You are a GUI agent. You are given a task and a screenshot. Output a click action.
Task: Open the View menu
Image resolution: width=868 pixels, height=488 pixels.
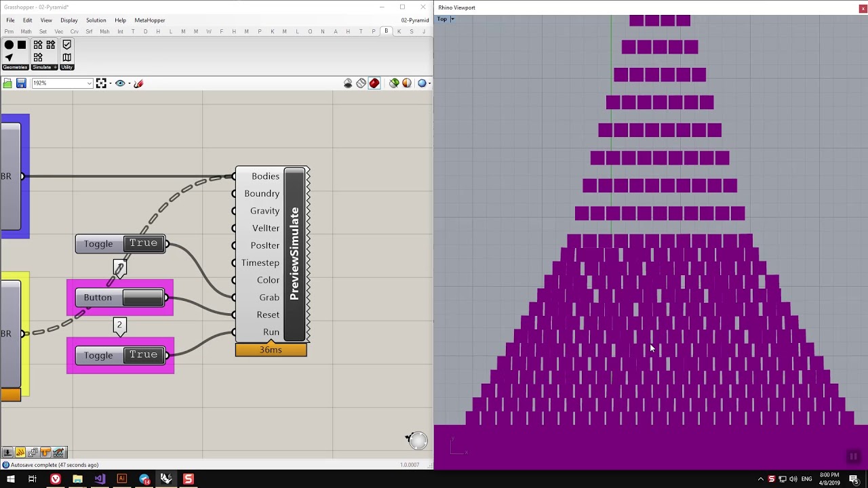coord(46,20)
